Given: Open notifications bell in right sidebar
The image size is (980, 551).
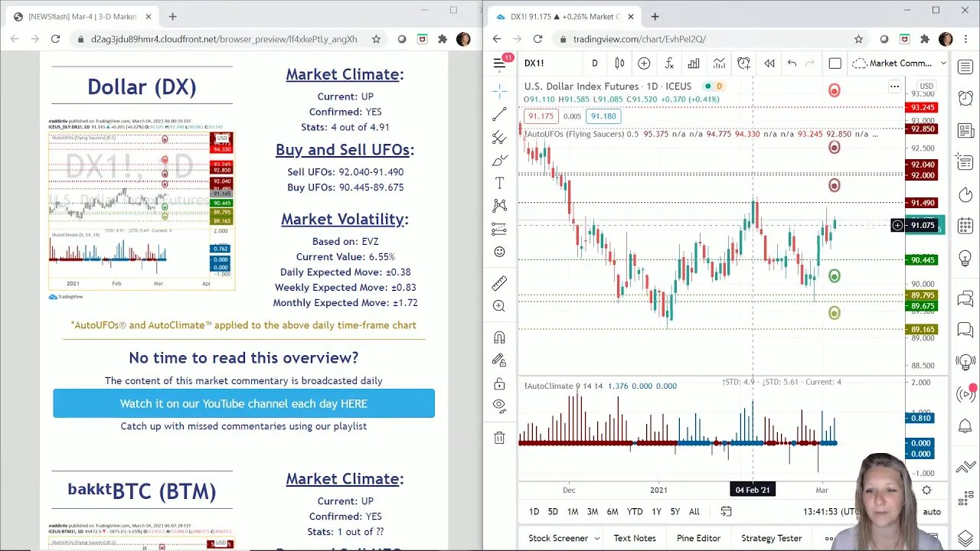Looking at the screenshot, I should (x=965, y=426).
